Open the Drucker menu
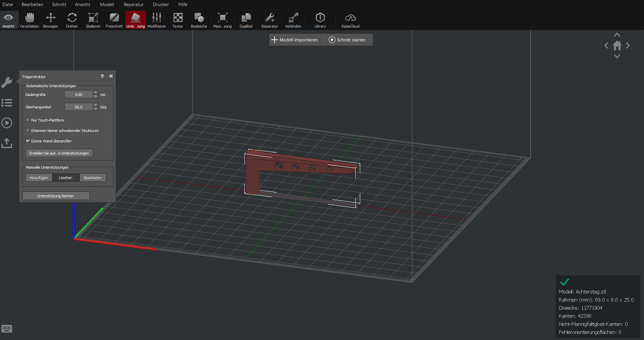The height and width of the screenshot is (340, 644). 160,4
